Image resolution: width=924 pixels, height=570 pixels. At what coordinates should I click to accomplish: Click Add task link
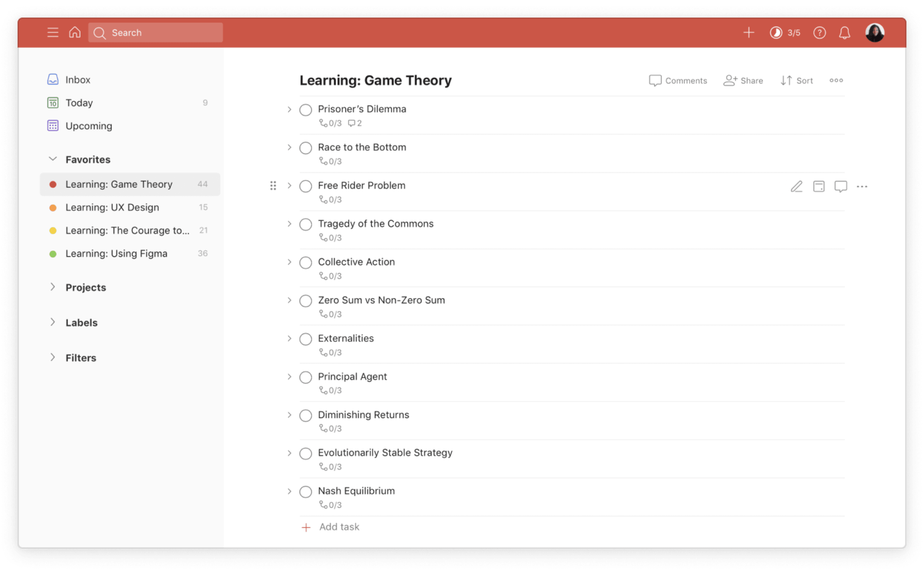point(339,527)
